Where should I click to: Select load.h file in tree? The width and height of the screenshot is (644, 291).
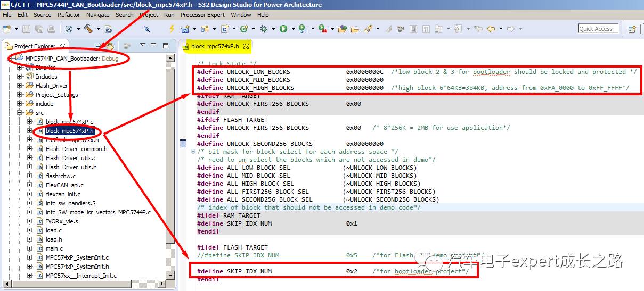coord(53,239)
